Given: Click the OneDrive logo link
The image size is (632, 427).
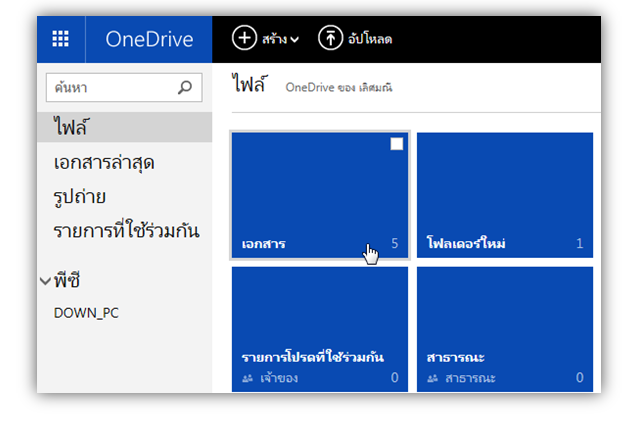Looking at the screenshot, I should tap(149, 39).
